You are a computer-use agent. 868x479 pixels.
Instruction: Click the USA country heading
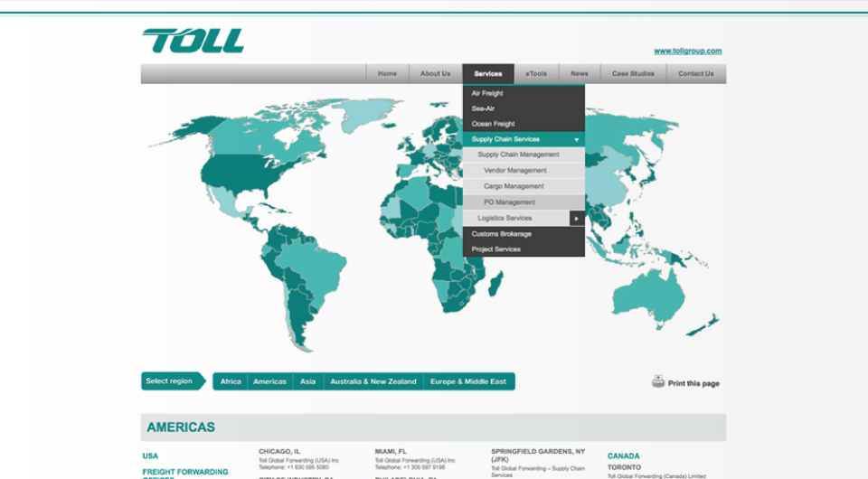(x=150, y=456)
